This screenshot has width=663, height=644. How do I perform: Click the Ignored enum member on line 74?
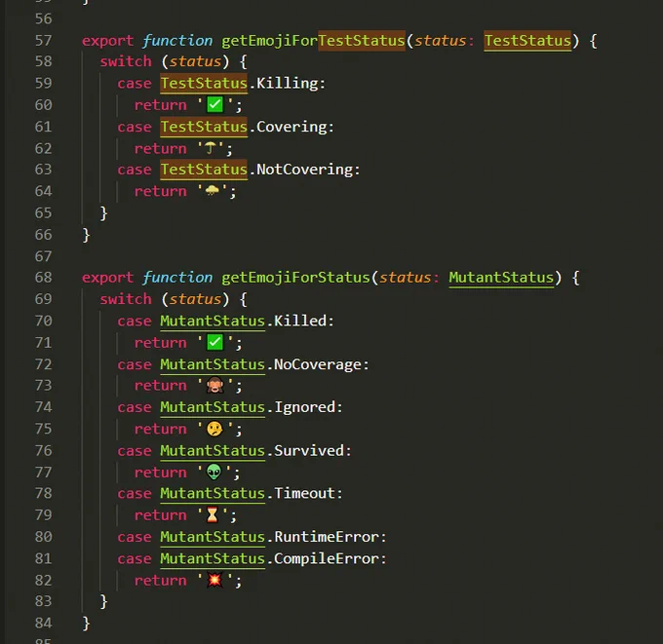point(305,407)
